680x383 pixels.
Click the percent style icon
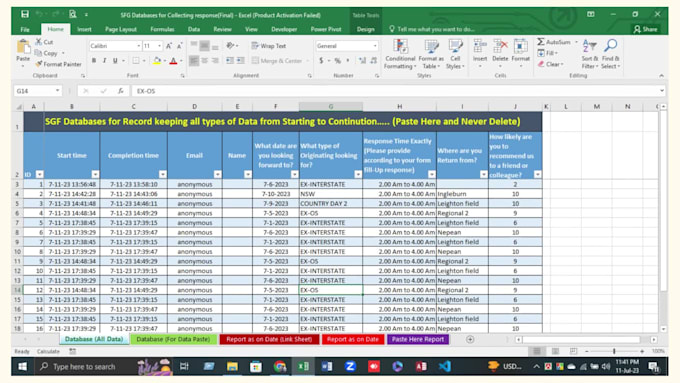click(x=337, y=61)
